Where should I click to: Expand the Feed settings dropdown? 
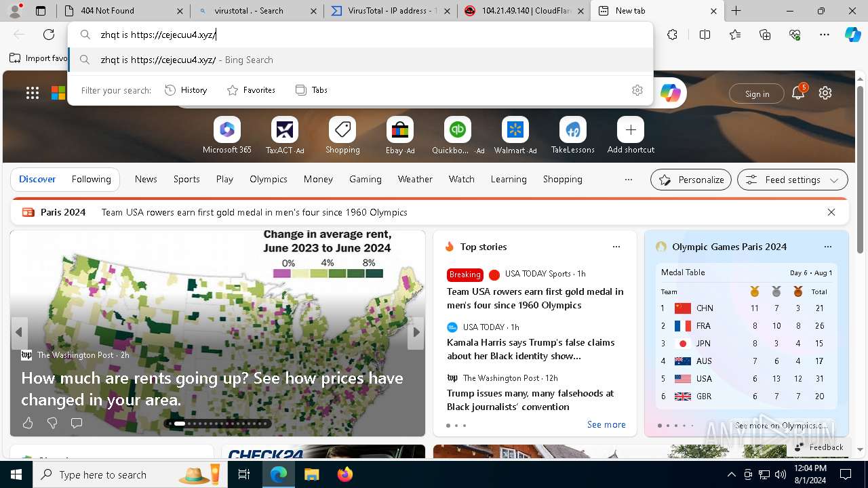(x=793, y=180)
